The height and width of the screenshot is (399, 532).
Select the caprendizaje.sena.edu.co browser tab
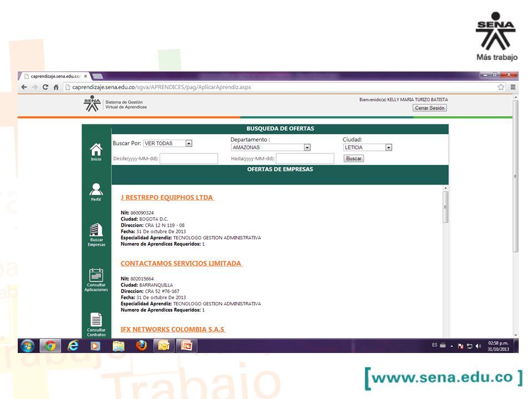click(54, 76)
